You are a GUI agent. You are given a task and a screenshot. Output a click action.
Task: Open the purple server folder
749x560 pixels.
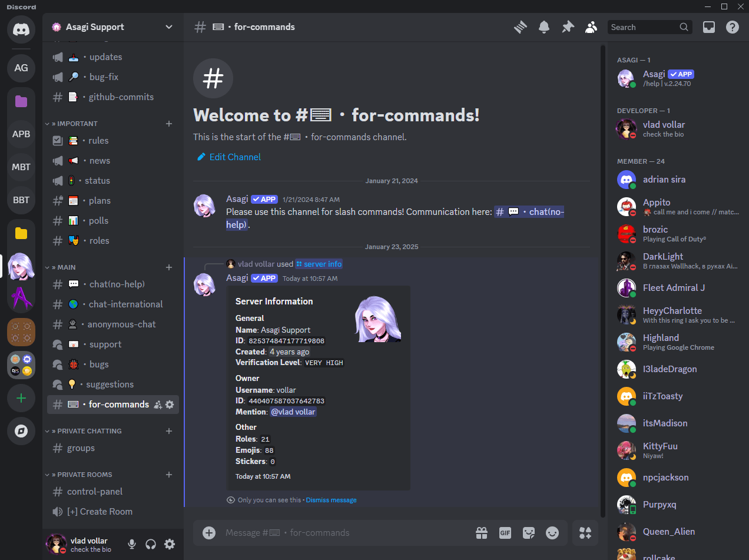coord(21,101)
